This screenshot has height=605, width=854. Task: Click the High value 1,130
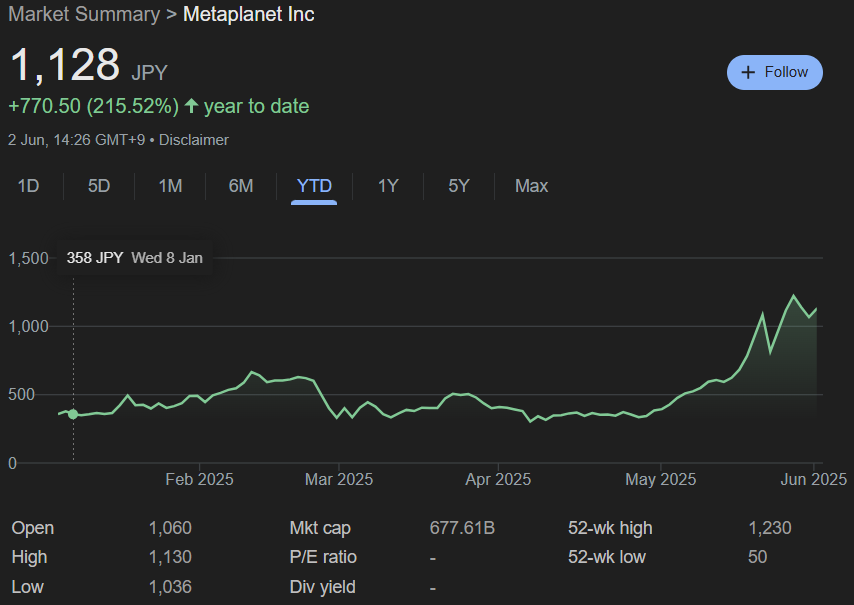pos(170,557)
